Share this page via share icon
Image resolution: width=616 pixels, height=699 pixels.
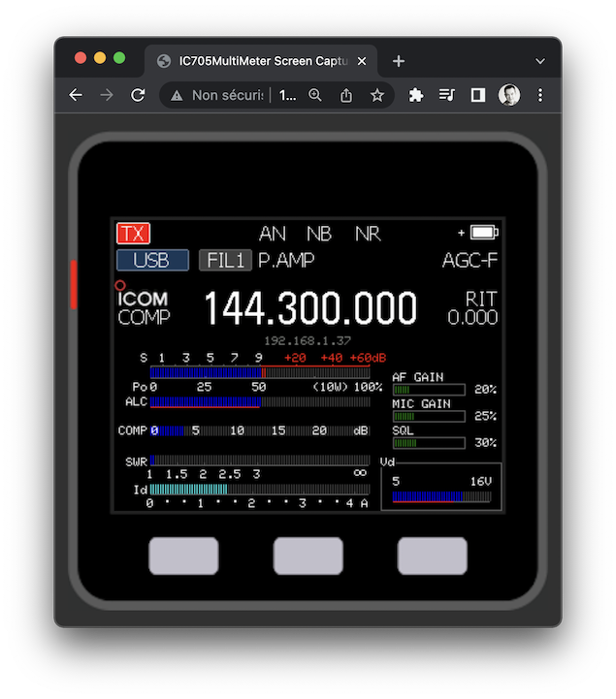point(346,95)
